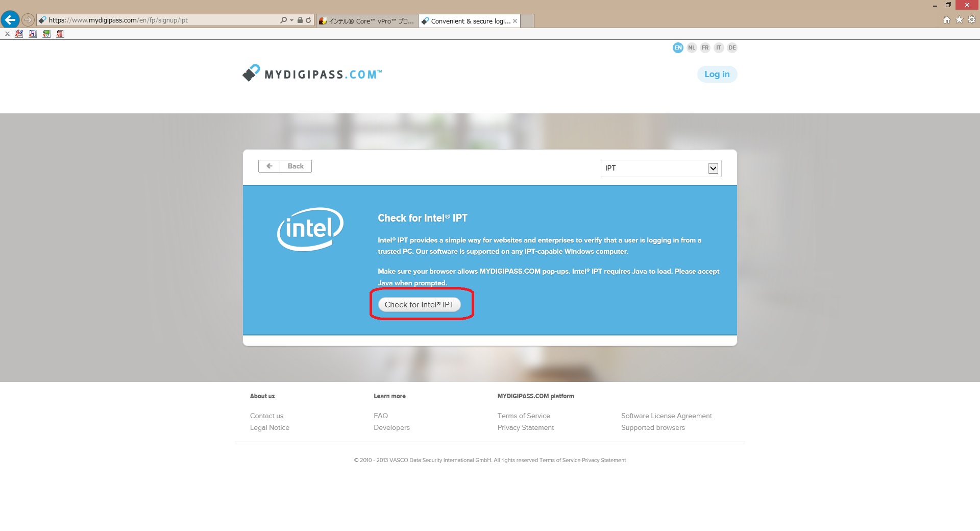Close the Convenient & secure login tab
980x531 pixels.
point(515,21)
